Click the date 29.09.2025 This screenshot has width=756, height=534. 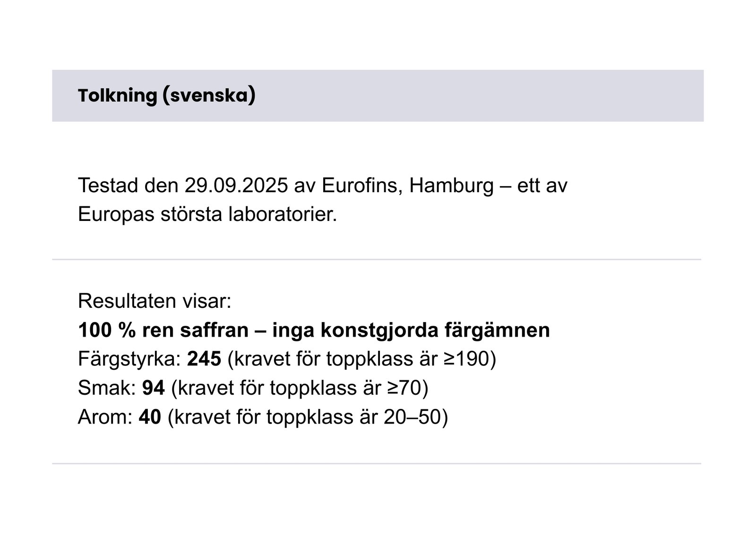pyautogui.click(x=236, y=186)
